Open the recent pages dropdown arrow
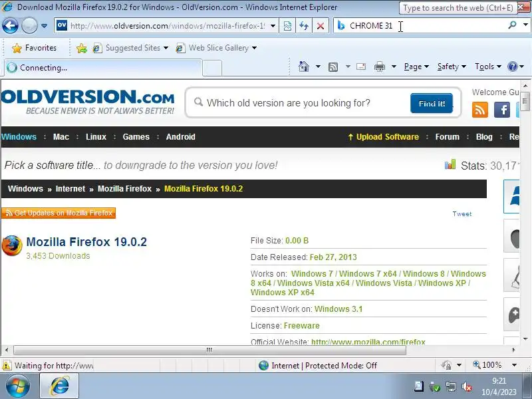The image size is (532, 399). (44, 26)
